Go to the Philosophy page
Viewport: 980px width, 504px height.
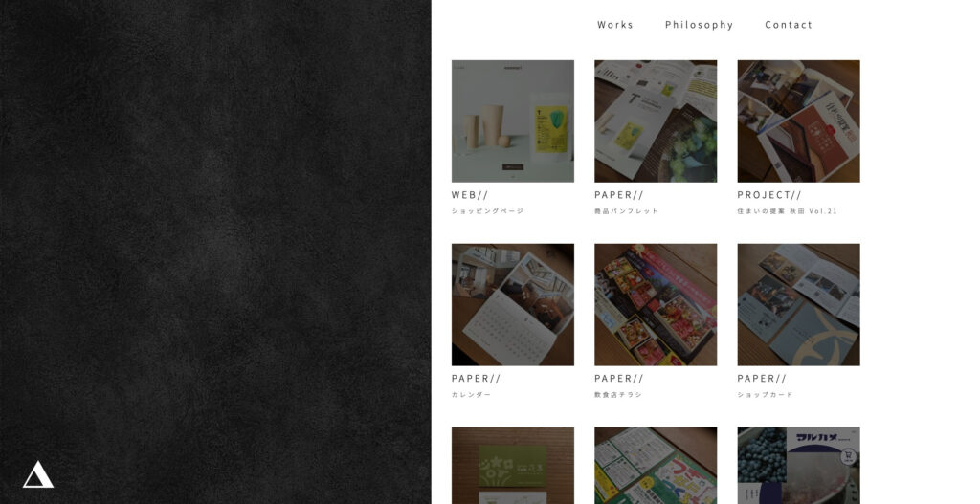[x=699, y=25]
